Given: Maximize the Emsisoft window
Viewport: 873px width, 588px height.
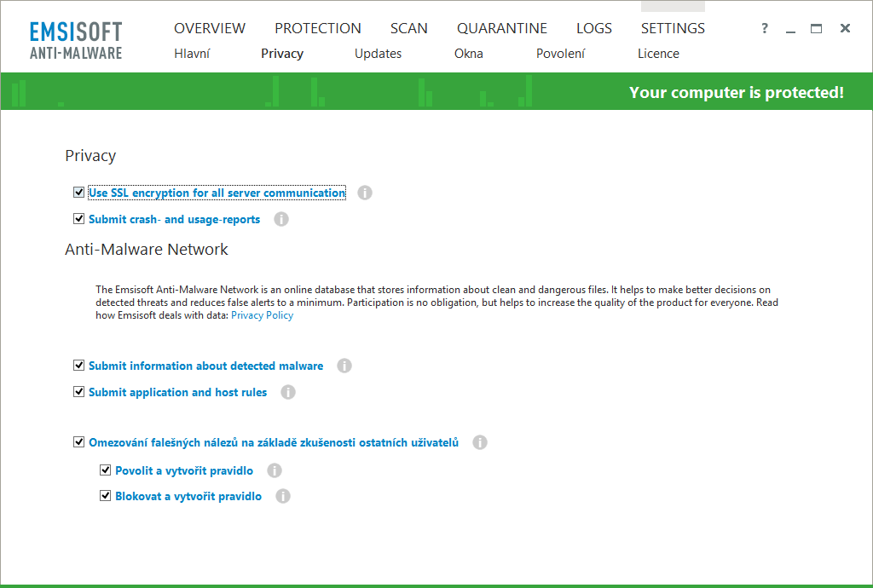Looking at the screenshot, I should pos(816,28).
